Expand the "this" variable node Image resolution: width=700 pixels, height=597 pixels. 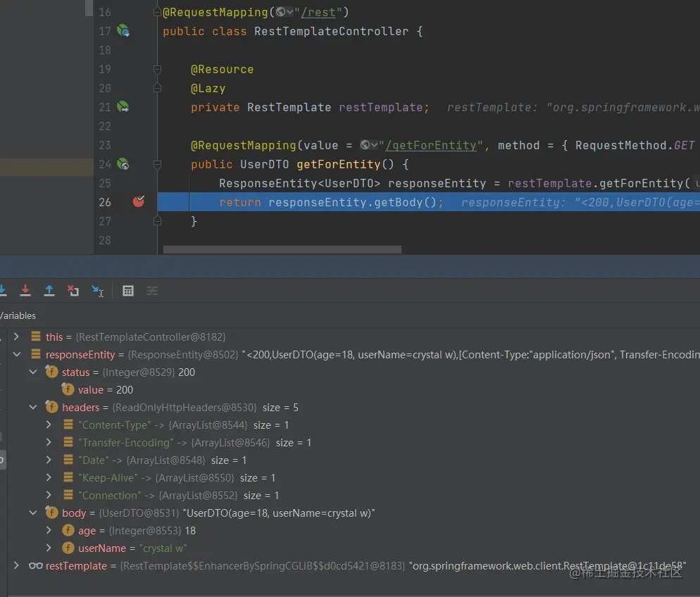point(17,337)
